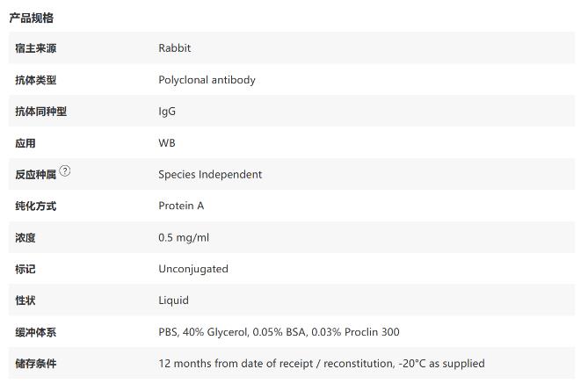Select the 纯化方式 label
This screenshot has width=588, height=391.
pos(36,206)
